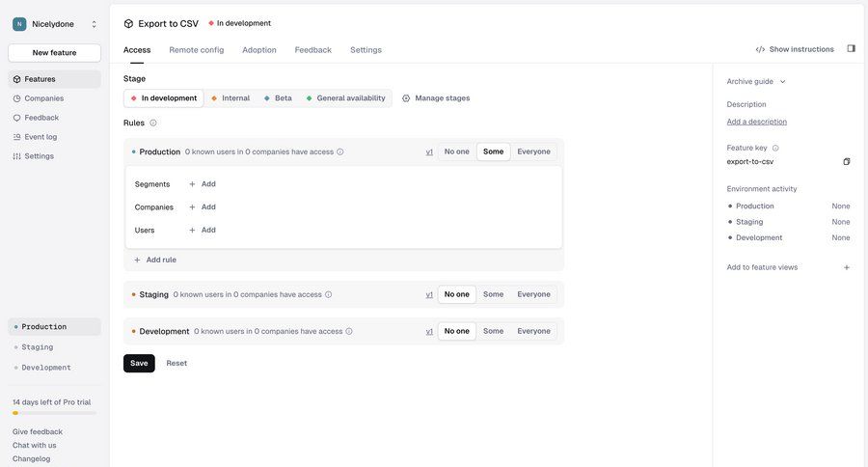Set Production access to Some

(493, 151)
